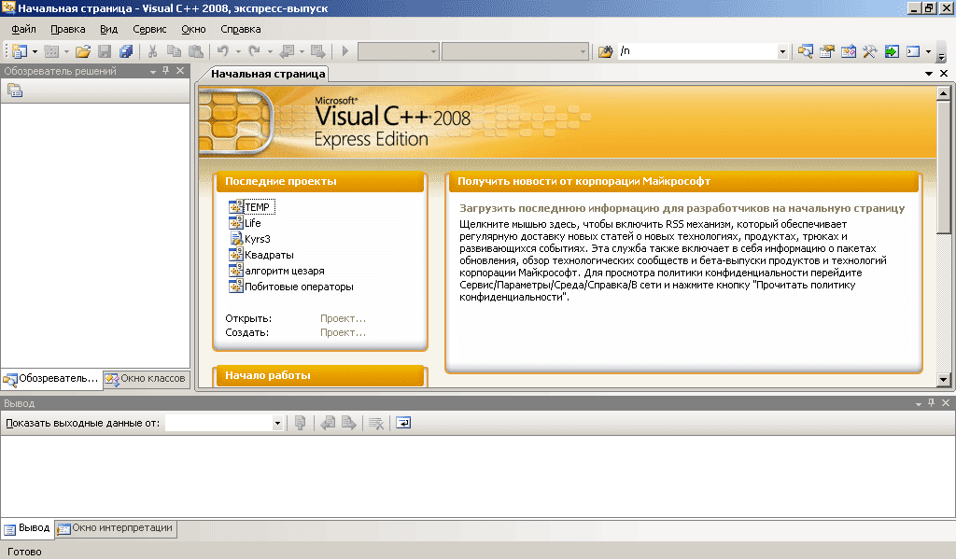Viewport: 956px width, 560px height.
Task: Close the Обозреватель решений panel
Action: pyautogui.click(x=180, y=71)
